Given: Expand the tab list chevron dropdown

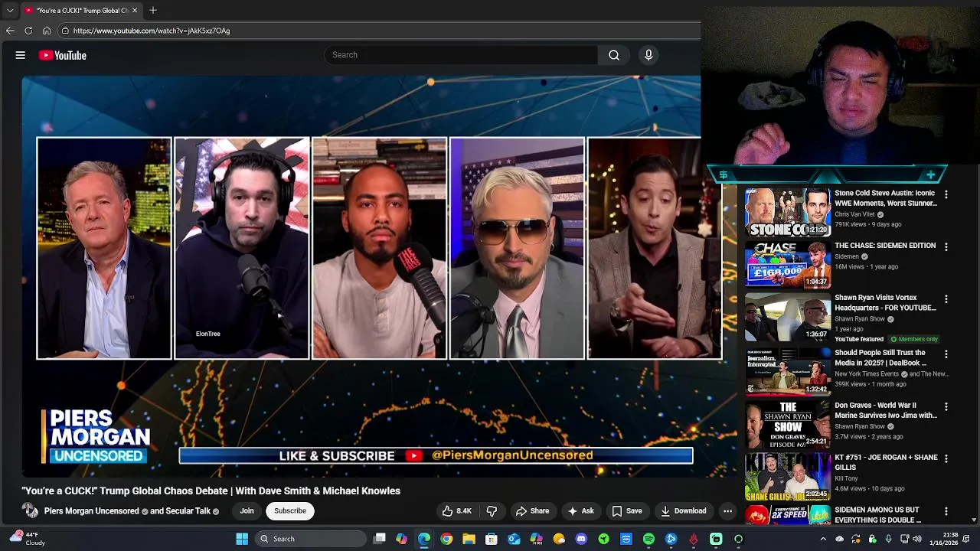Looking at the screenshot, I should tap(10, 10).
